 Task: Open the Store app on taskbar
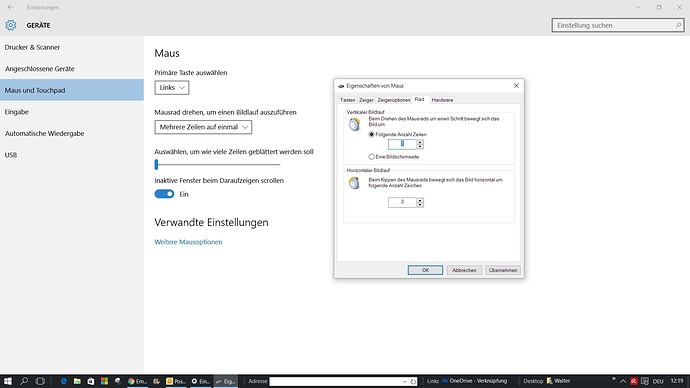click(91, 381)
